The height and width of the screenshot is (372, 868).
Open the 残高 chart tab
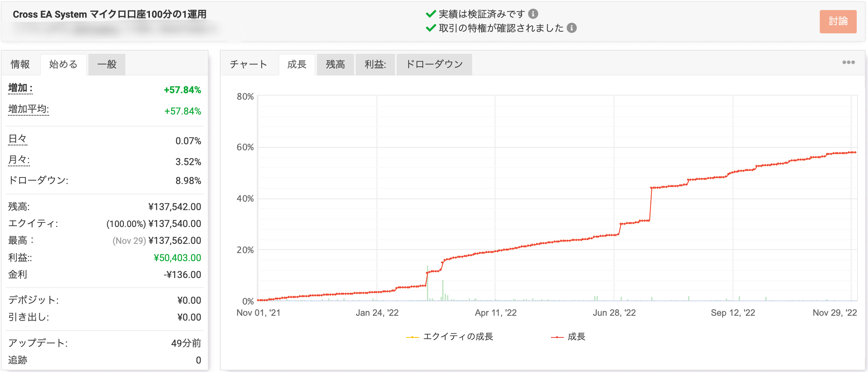click(x=336, y=64)
